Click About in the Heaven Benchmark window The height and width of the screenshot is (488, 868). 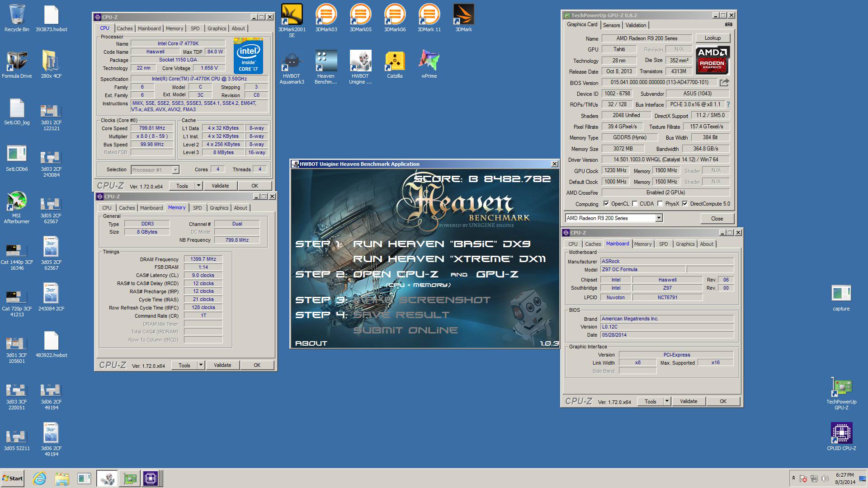tap(311, 343)
